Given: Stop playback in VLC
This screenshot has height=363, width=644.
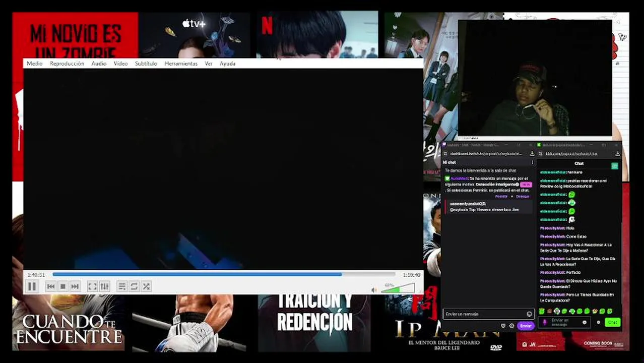Looking at the screenshot, I should (63, 286).
